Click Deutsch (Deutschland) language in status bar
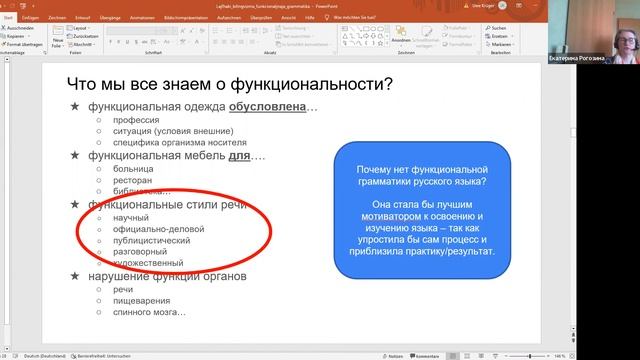Screen dimensions: 640x360 click(44, 356)
